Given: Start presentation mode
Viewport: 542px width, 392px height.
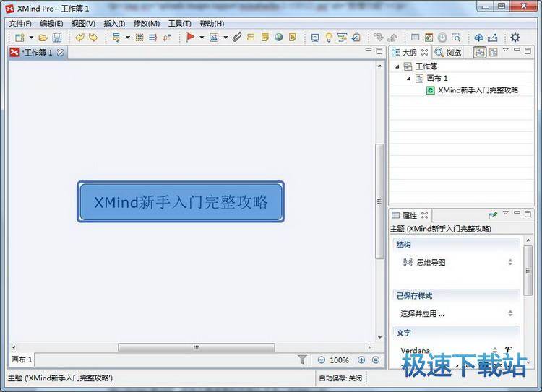Looking at the screenshot, I should 315,38.
